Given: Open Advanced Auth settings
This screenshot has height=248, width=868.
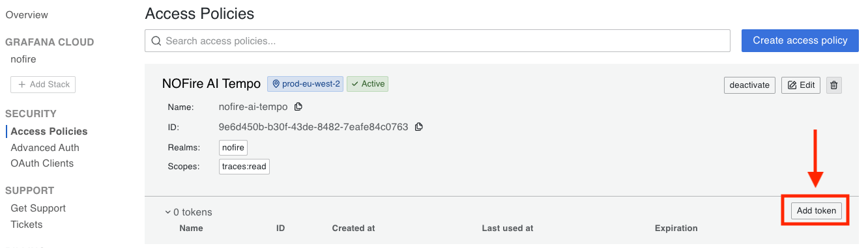Looking at the screenshot, I should click(x=45, y=148).
